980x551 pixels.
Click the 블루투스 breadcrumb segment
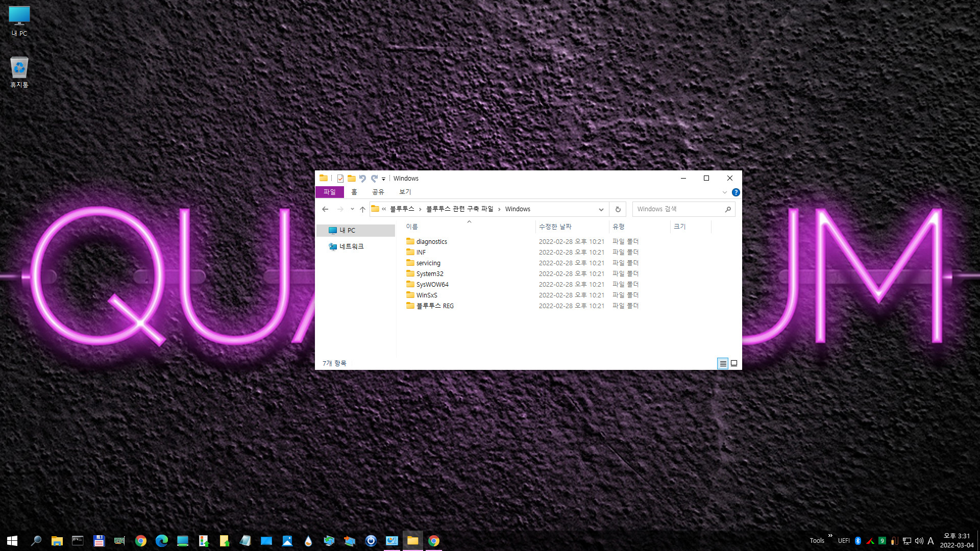pyautogui.click(x=402, y=209)
